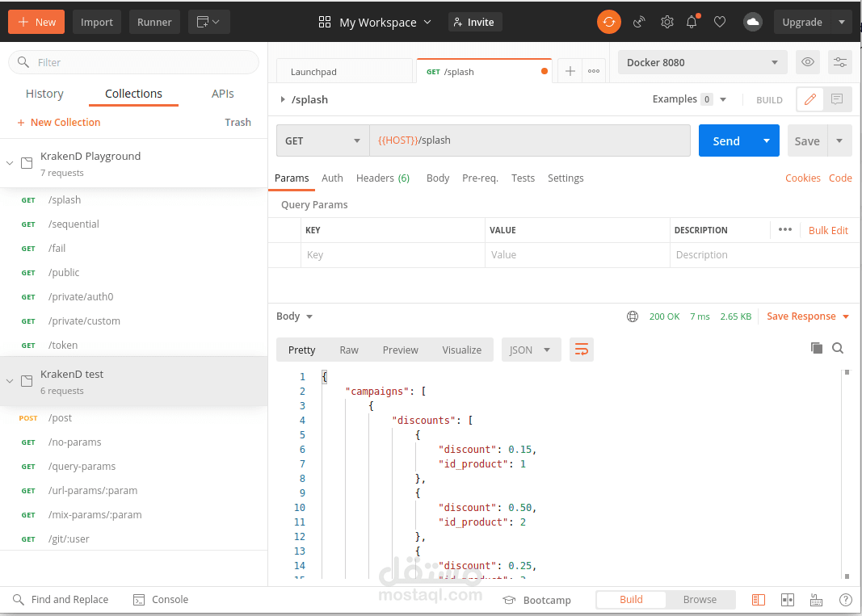Open request Body tab
The height and width of the screenshot is (616, 862).
(x=438, y=178)
